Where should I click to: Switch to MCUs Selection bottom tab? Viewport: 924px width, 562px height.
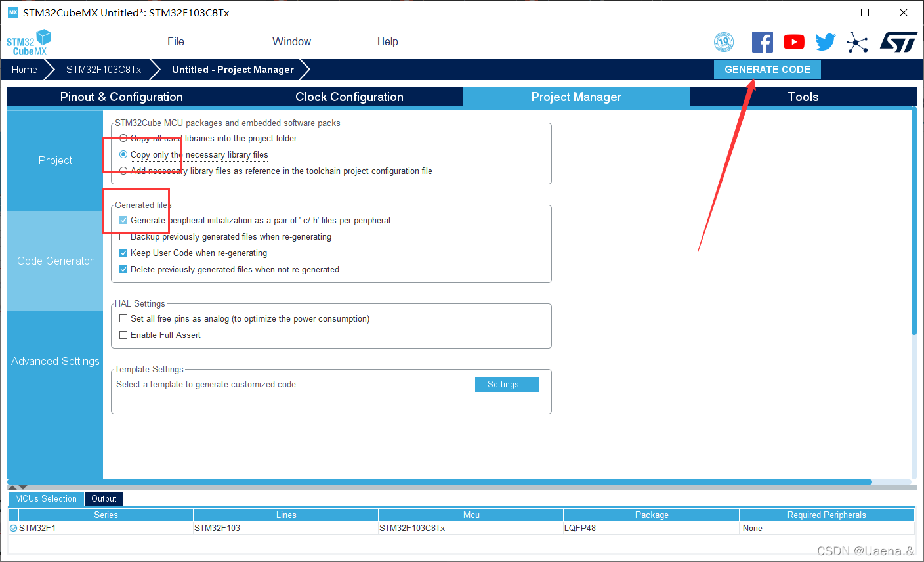click(x=46, y=499)
